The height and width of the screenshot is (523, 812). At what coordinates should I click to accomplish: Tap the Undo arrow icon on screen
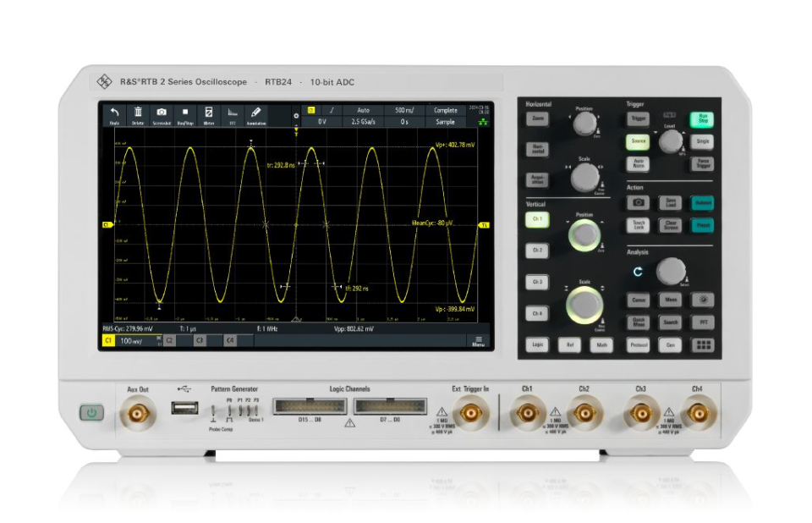tap(114, 114)
